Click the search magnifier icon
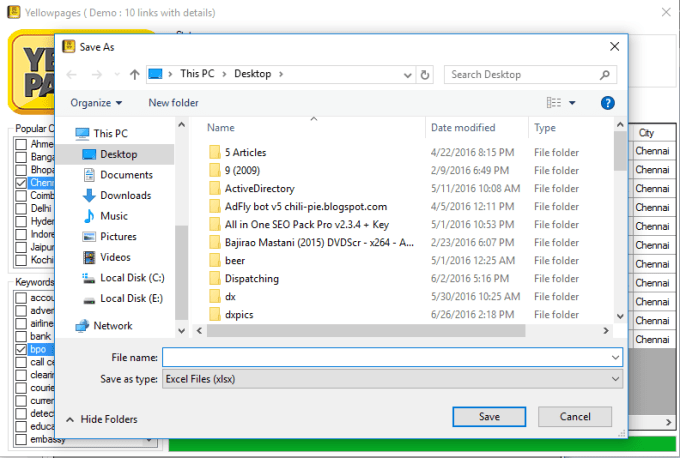Screen dimensions: 680x458 tap(605, 75)
